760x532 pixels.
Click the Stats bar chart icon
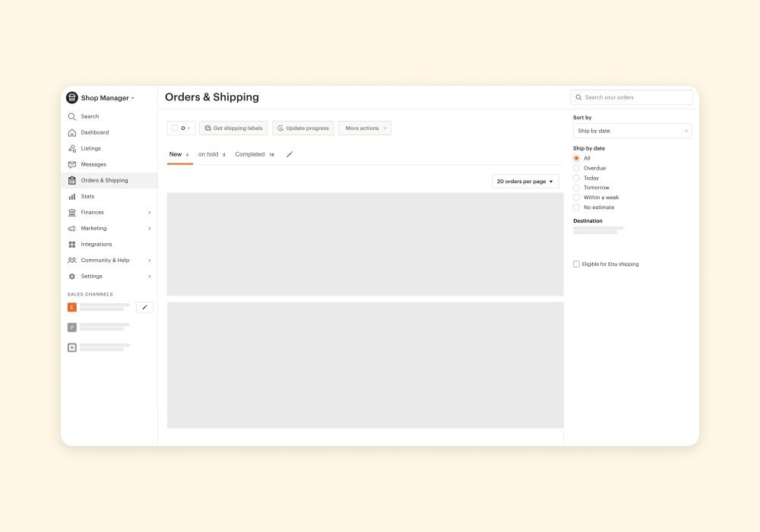click(x=71, y=196)
